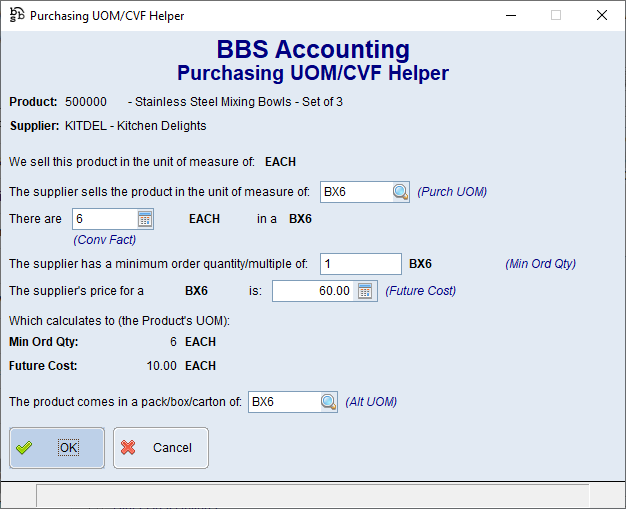
Task: Open the Alt UOM lookup magnifier
Action: tap(328, 402)
